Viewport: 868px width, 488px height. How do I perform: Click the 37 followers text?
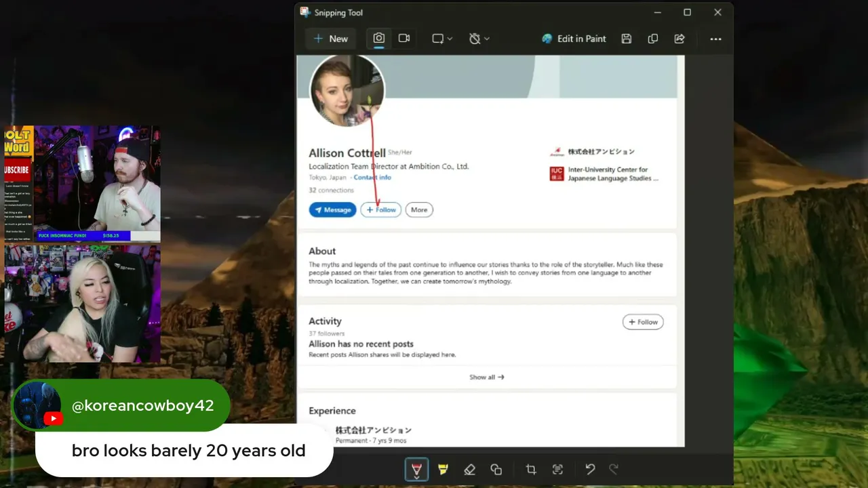point(327,333)
